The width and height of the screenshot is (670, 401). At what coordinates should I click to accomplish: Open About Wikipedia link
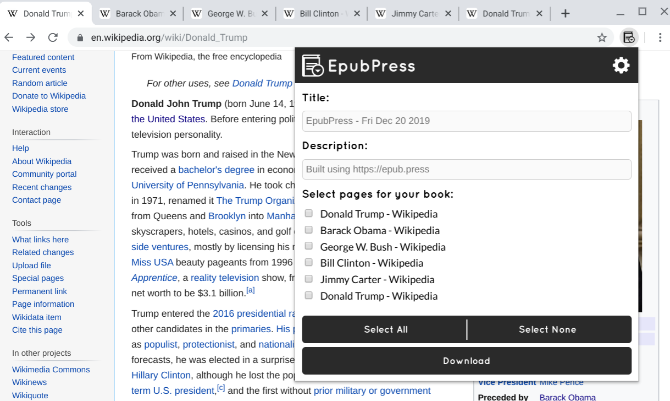coord(41,161)
